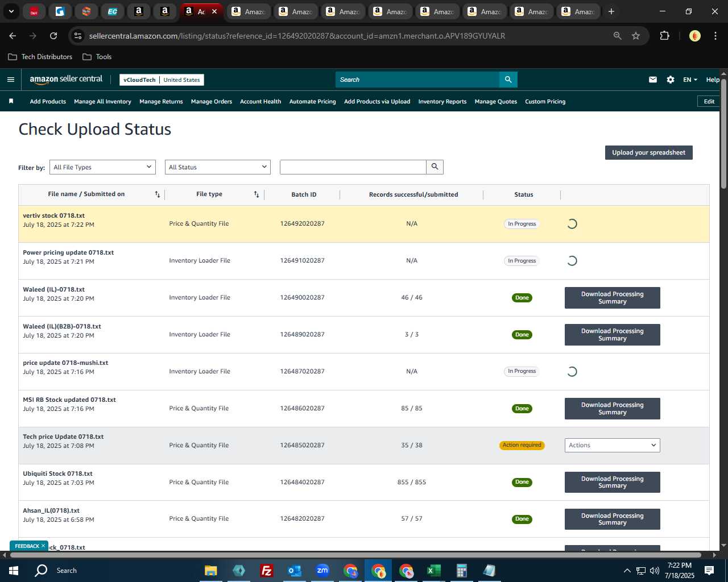The image size is (728, 582).
Task: Click the bookmark icon in the favorites bar
Action: click(11, 101)
